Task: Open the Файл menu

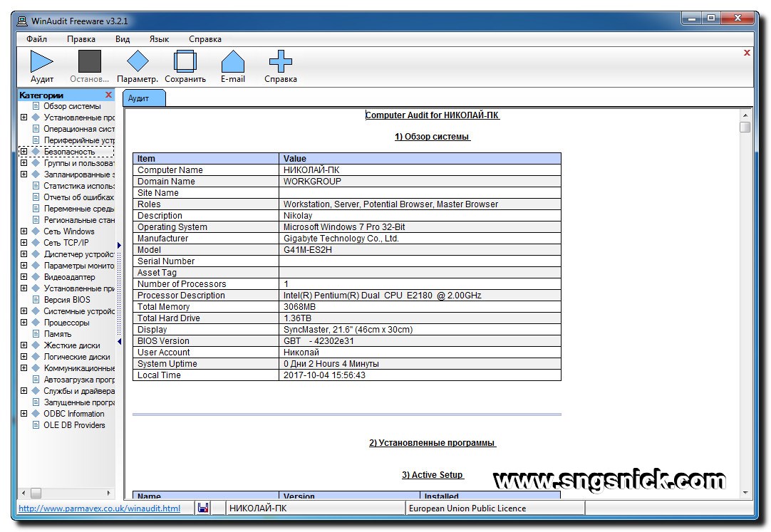Action: [37, 38]
